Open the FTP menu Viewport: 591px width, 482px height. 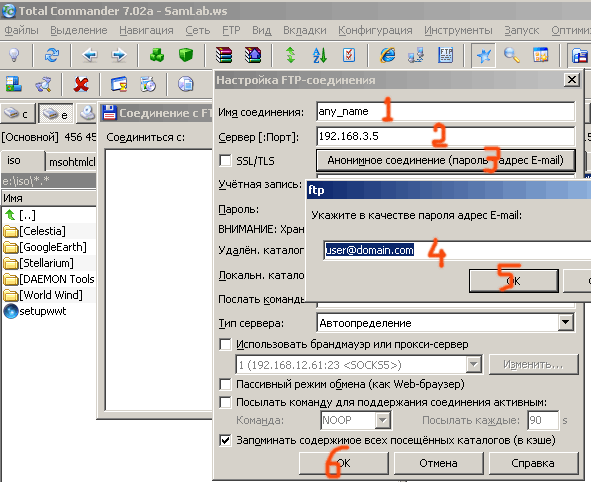231,30
